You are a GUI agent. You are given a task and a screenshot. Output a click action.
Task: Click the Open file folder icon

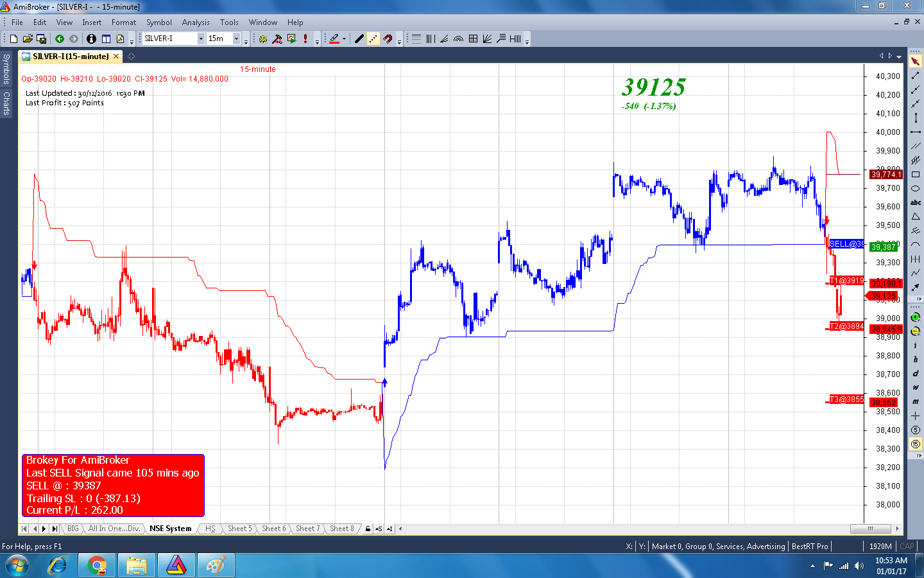(28, 39)
